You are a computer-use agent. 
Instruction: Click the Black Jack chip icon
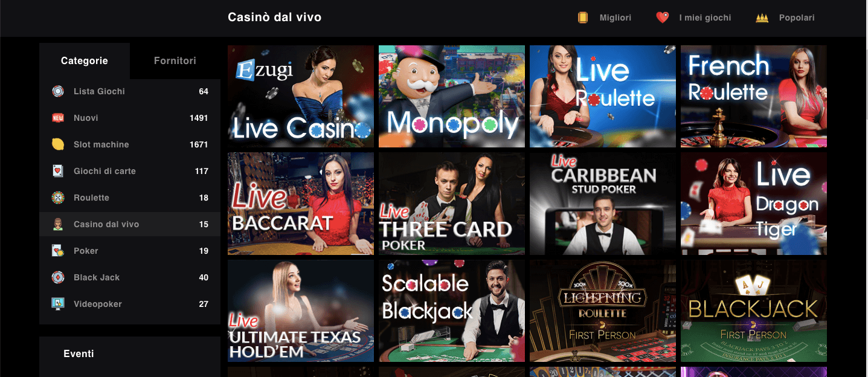(57, 277)
